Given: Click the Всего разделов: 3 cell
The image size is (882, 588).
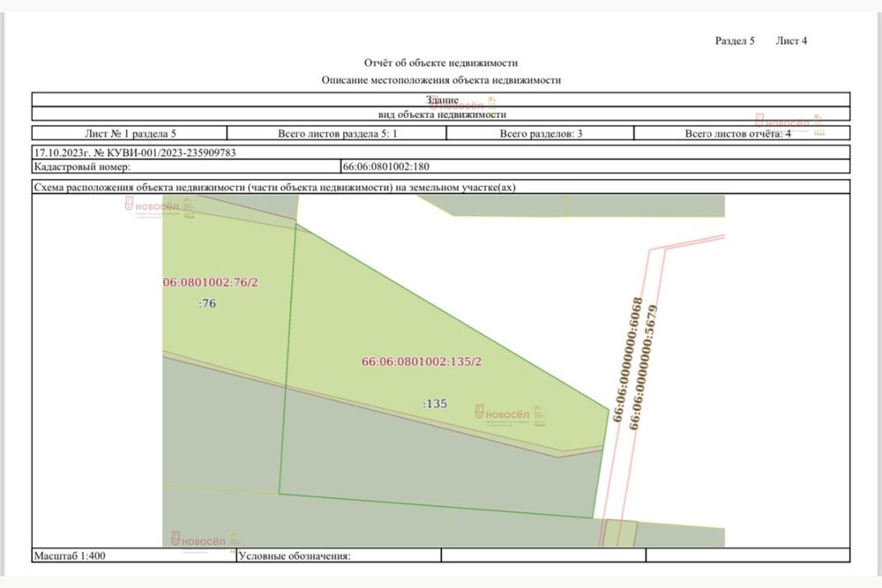Looking at the screenshot, I should click(541, 133).
